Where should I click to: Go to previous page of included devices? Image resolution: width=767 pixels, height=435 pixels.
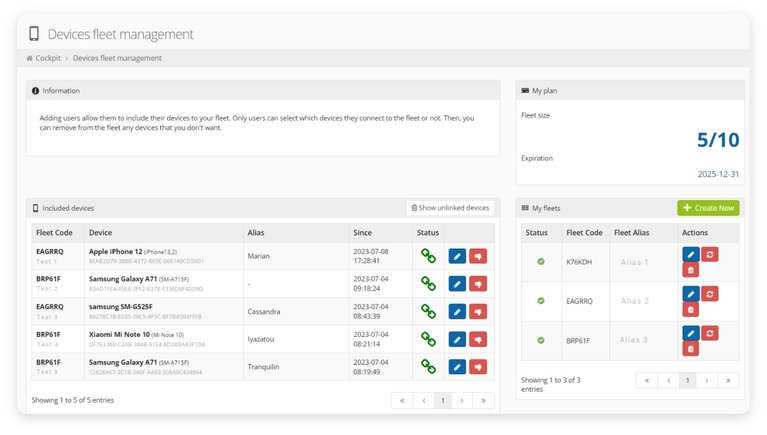click(424, 400)
